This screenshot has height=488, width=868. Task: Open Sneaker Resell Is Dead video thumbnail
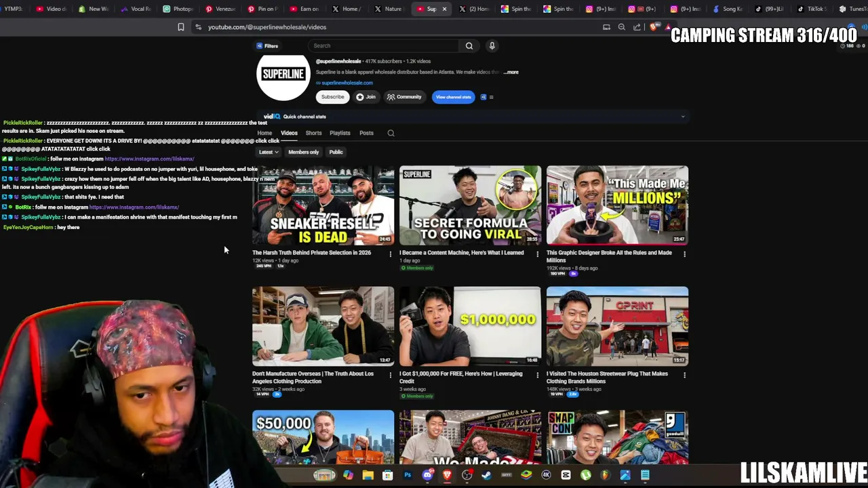323,205
